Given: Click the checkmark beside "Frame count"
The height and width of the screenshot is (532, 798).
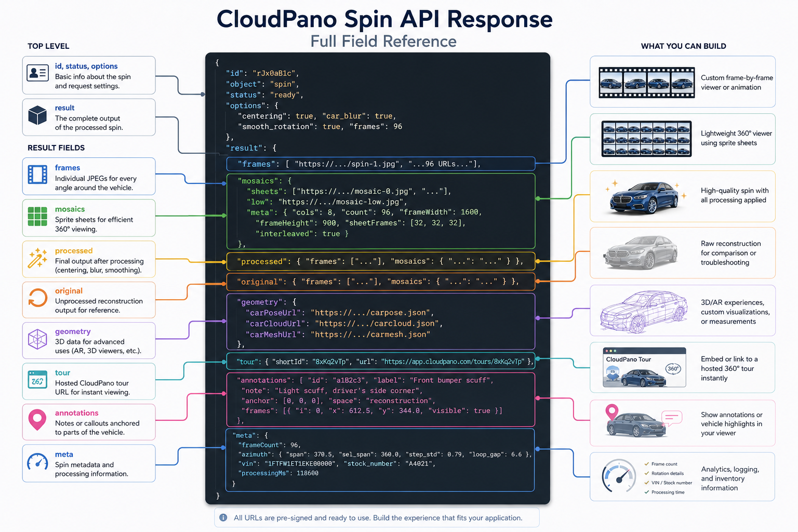Looking at the screenshot, I should tap(647, 464).
